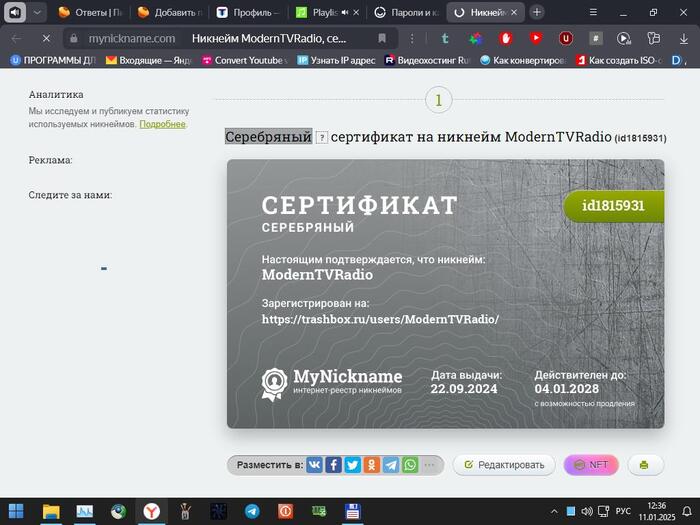Screen dimensions: 700x525
Task: Open the floppy disk app on taskbar
Action: (x=353, y=512)
